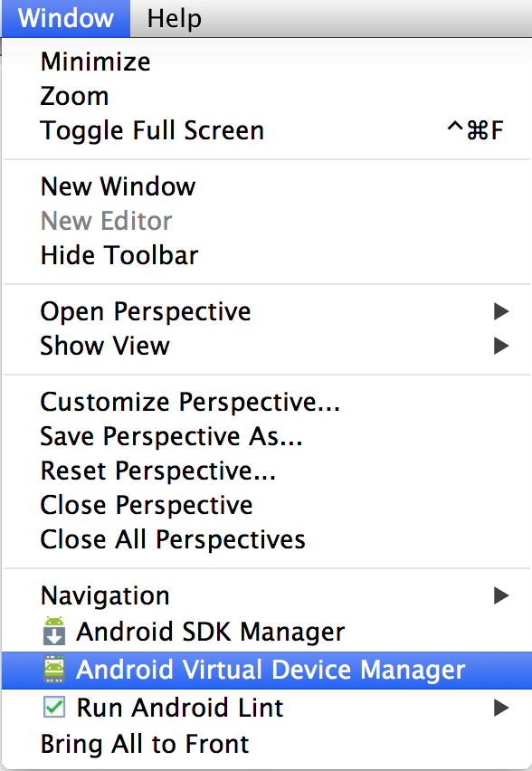Select Reset Perspective...
Image resolution: width=532 pixels, height=771 pixels.
[x=266, y=471]
